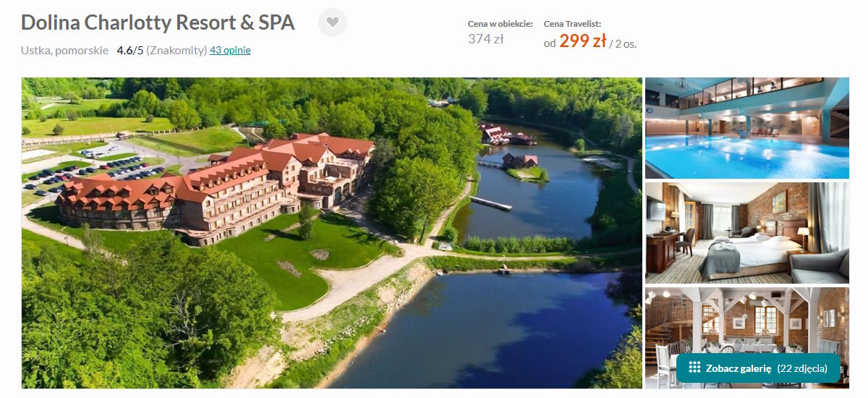Click the orange 299 zł price
Screen dimensions: 868x398
(582, 41)
